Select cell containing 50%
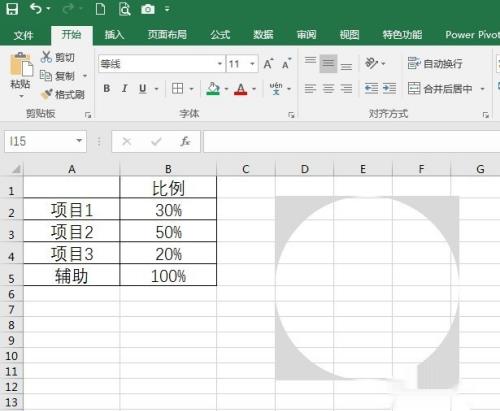 point(168,232)
